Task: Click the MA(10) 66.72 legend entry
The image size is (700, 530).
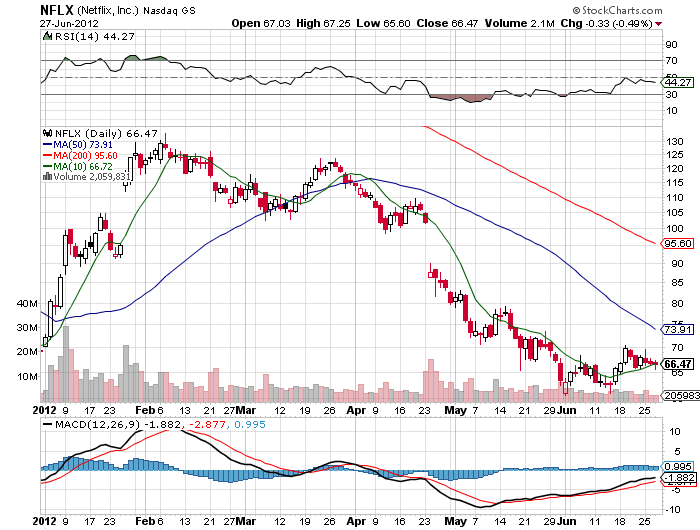Action: click(78, 166)
